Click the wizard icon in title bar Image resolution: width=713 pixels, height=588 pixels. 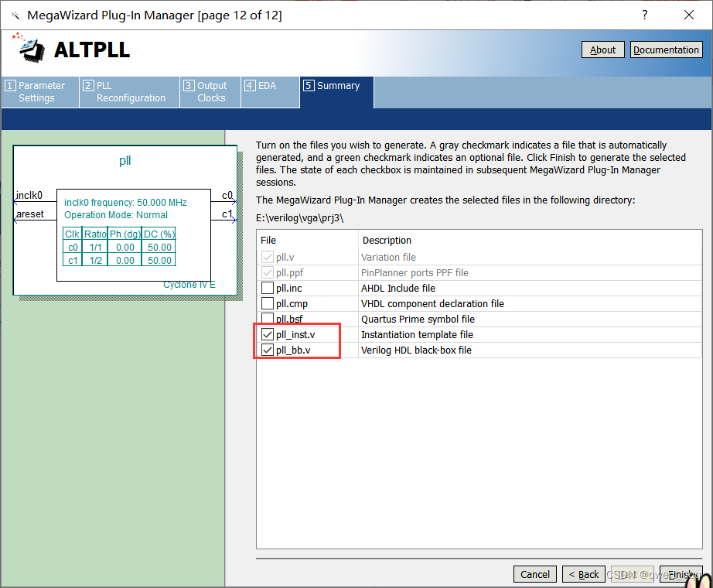15,16
